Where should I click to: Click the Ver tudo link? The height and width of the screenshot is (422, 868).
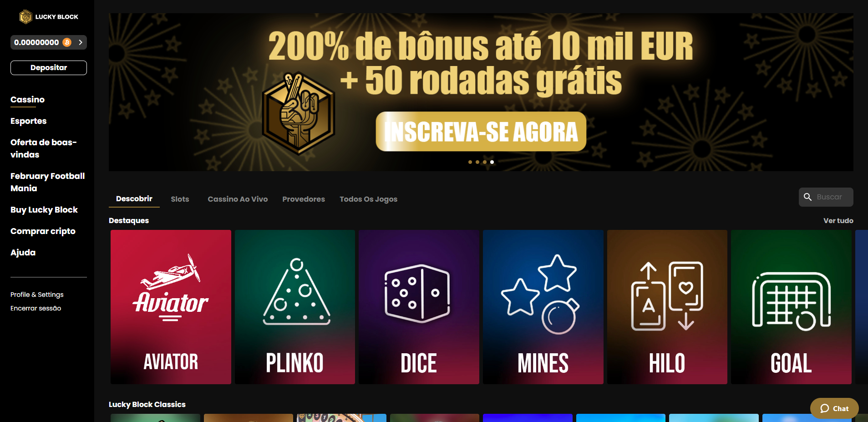pyautogui.click(x=838, y=220)
